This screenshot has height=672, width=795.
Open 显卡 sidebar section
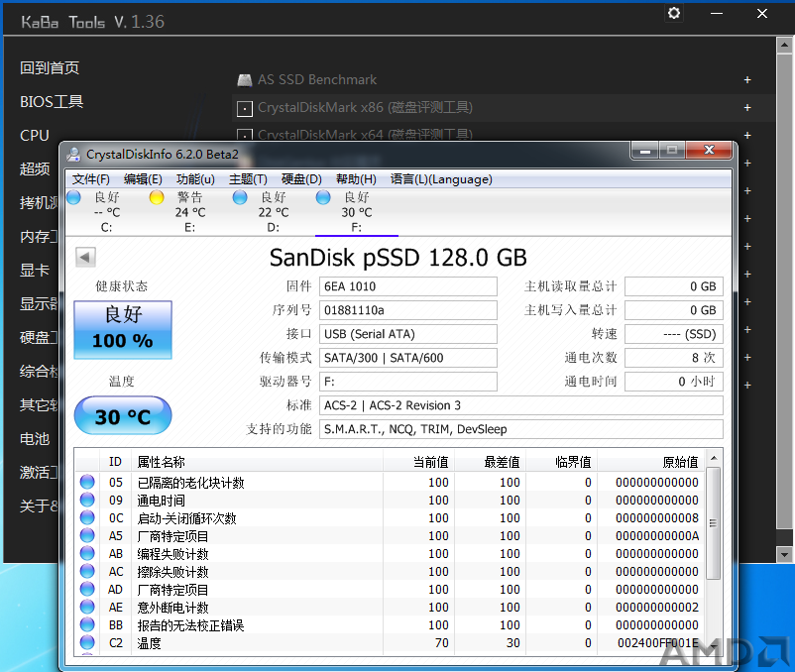[x=35, y=271]
